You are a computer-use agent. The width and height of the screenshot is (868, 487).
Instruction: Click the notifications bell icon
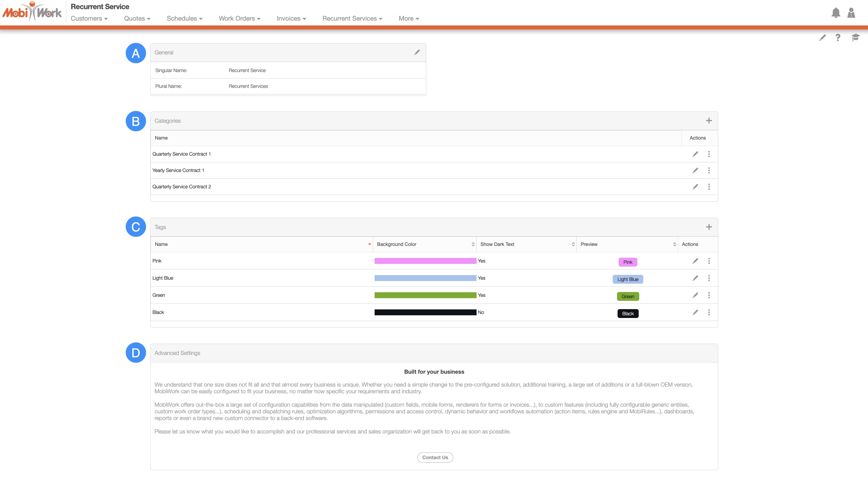(836, 13)
